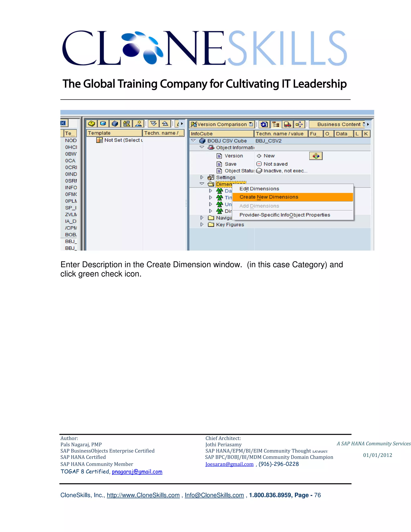The width and height of the screenshot is (411, 532).
Task: Click the Dimensions open-folder icon
Action: point(211,184)
